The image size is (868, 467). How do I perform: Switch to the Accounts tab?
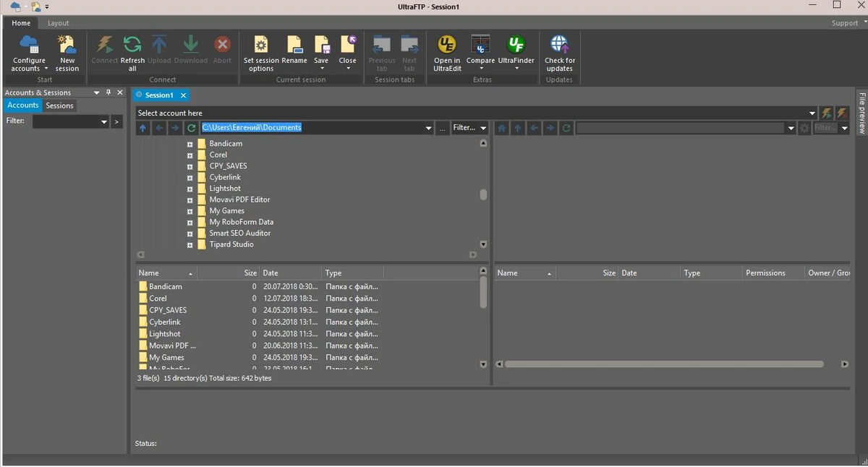coord(23,106)
